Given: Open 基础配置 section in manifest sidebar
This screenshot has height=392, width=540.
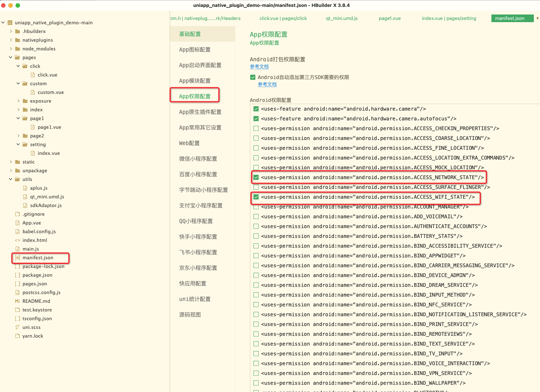Looking at the screenshot, I should pyautogui.click(x=203, y=34).
